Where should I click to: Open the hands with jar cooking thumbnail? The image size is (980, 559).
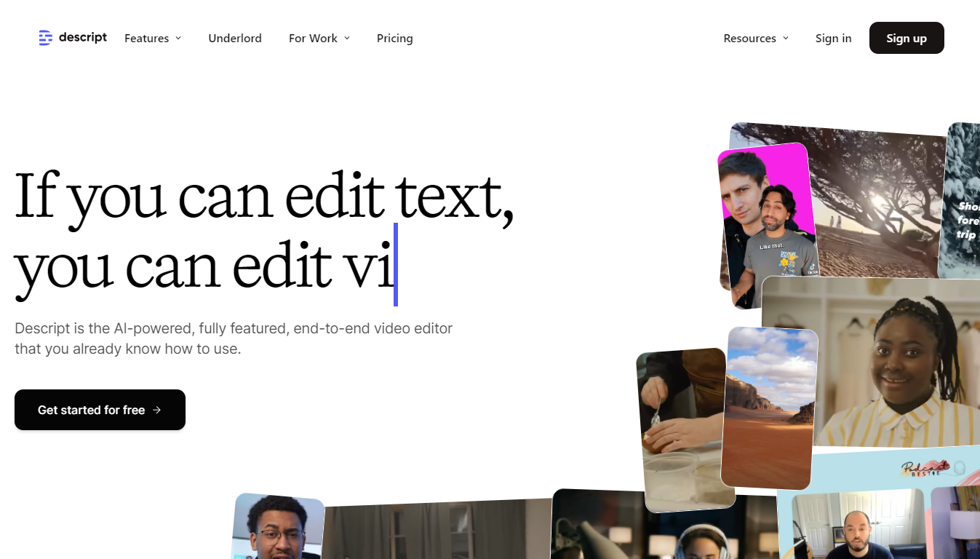(680, 429)
